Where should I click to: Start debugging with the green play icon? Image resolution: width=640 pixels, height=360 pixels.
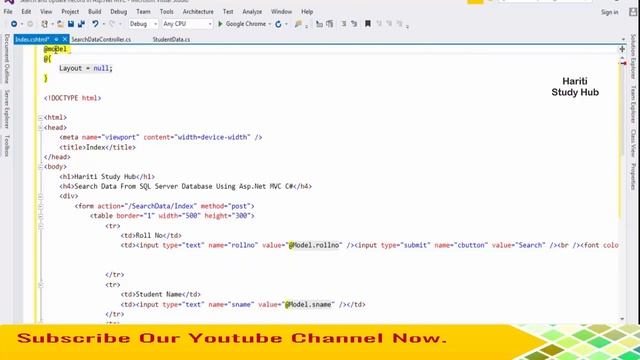tap(220, 24)
